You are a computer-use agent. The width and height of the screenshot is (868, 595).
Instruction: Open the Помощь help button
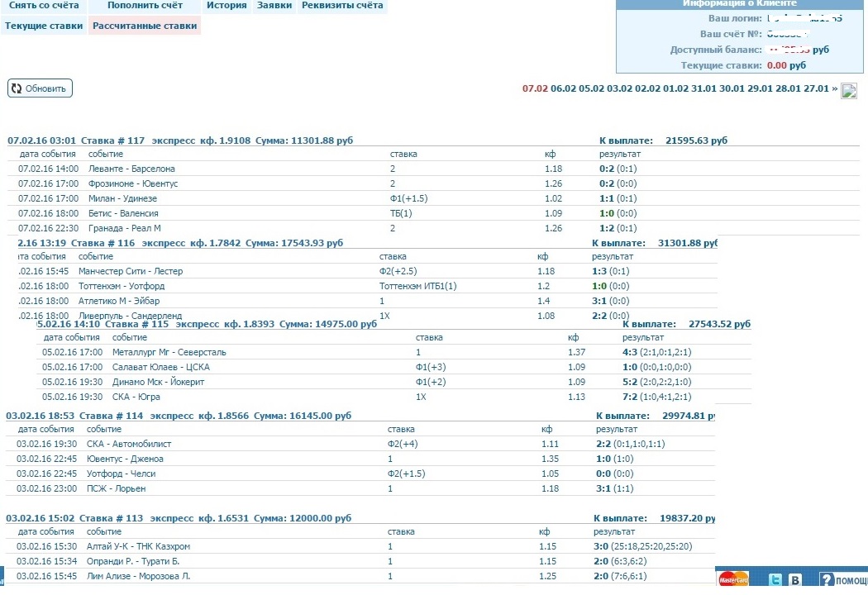click(x=842, y=579)
